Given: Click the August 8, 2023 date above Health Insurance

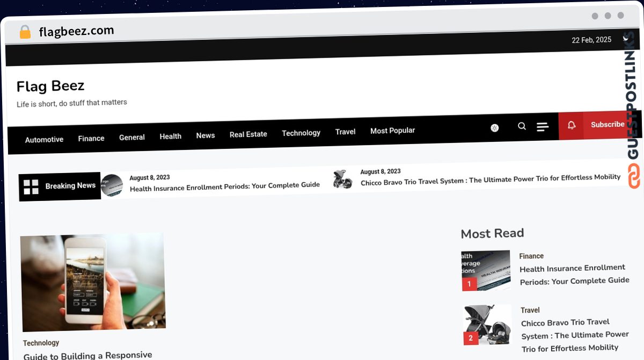Looking at the screenshot, I should point(150,178).
